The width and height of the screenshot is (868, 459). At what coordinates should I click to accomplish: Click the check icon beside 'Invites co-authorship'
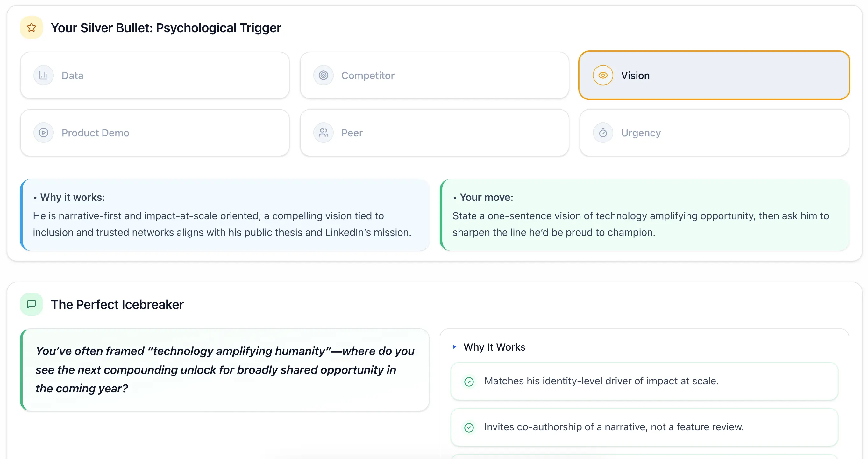(469, 428)
